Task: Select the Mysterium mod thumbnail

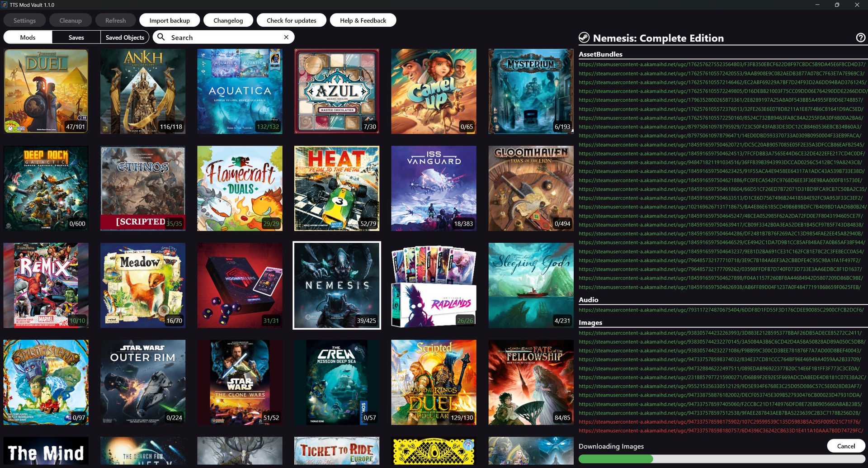Action: click(531, 91)
